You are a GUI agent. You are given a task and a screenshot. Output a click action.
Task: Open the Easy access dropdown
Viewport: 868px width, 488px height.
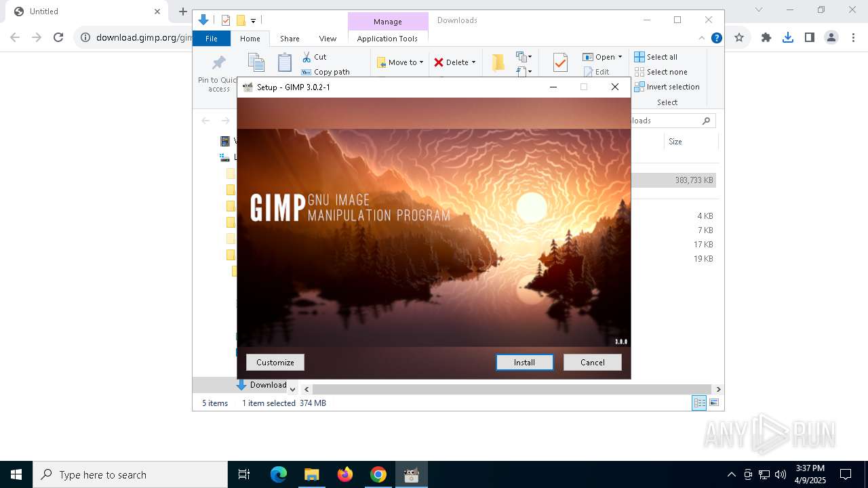pos(524,71)
